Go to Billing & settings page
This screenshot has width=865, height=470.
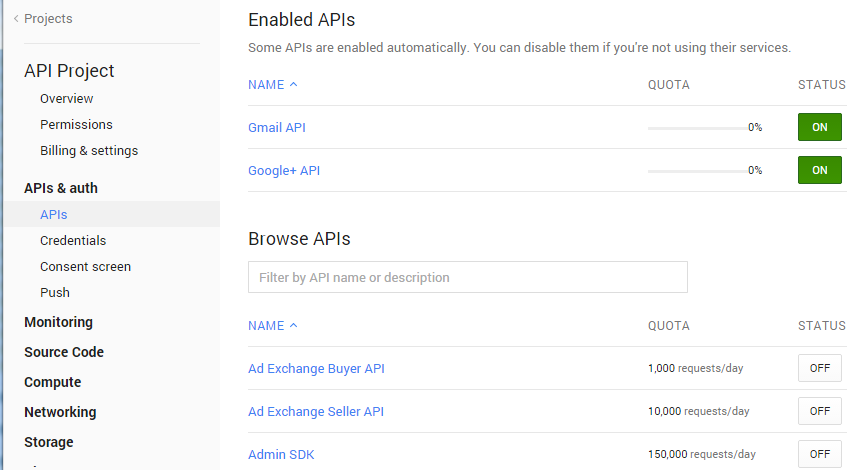click(x=89, y=151)
